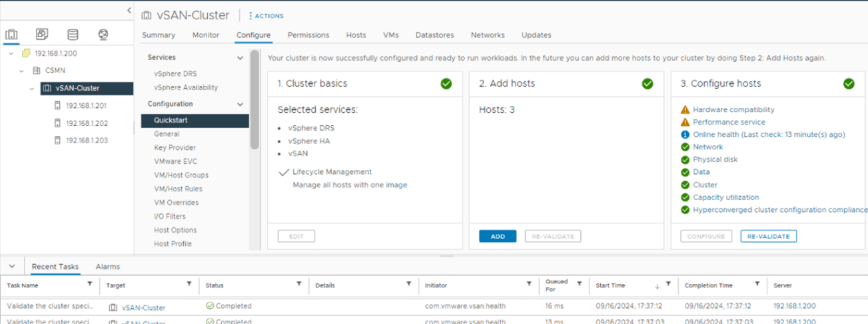The image size is (868, 324).
Task: Collapse the 192.168.1.200 tree node
Action: (x=11, y=53)
